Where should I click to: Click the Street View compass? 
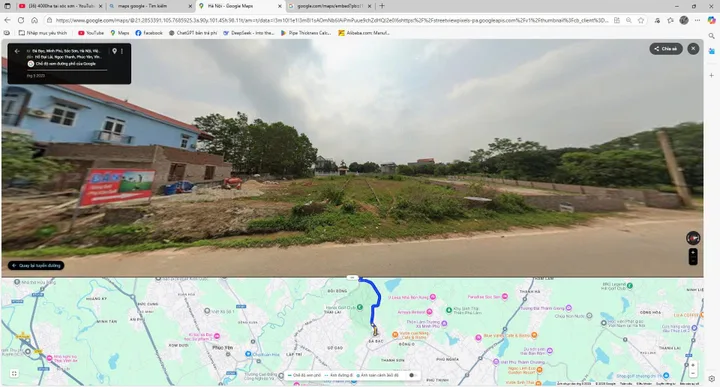693,238
